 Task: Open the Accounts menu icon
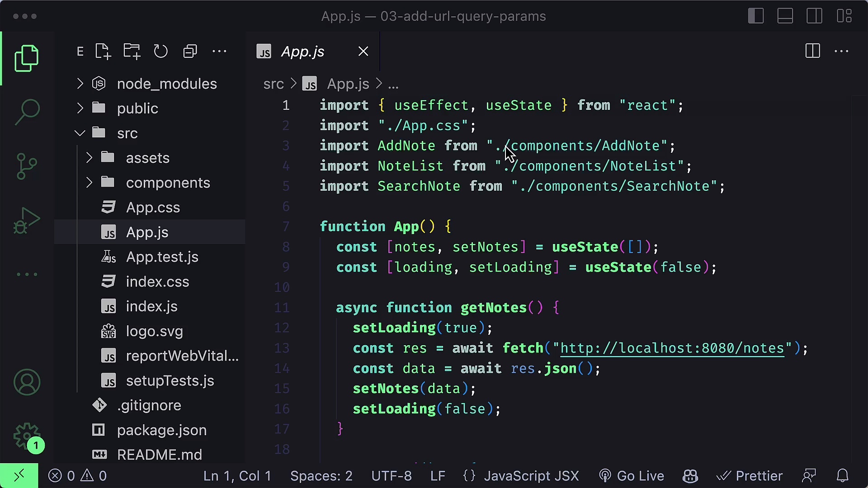pyautogui.click(x=27, y=382)
